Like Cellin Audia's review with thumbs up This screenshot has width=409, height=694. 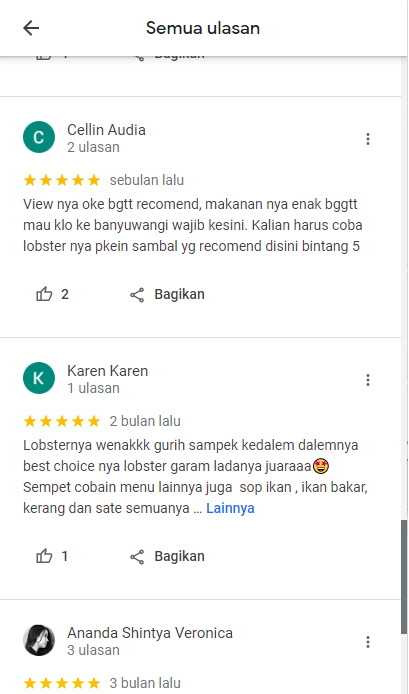point(44,294)
